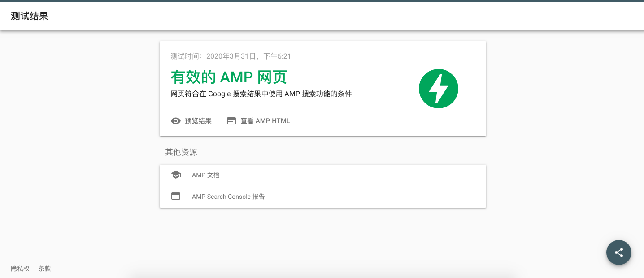View the 条款 terms link
The image size is (644, 278).
click(x=44, y=269)
